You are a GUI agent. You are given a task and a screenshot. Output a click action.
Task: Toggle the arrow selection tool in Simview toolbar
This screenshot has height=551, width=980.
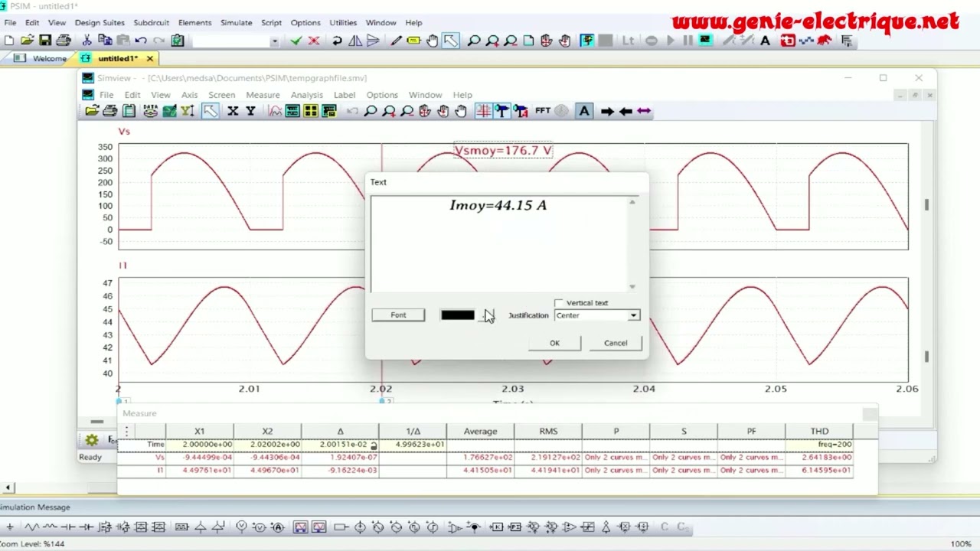(x=210, y=111)
